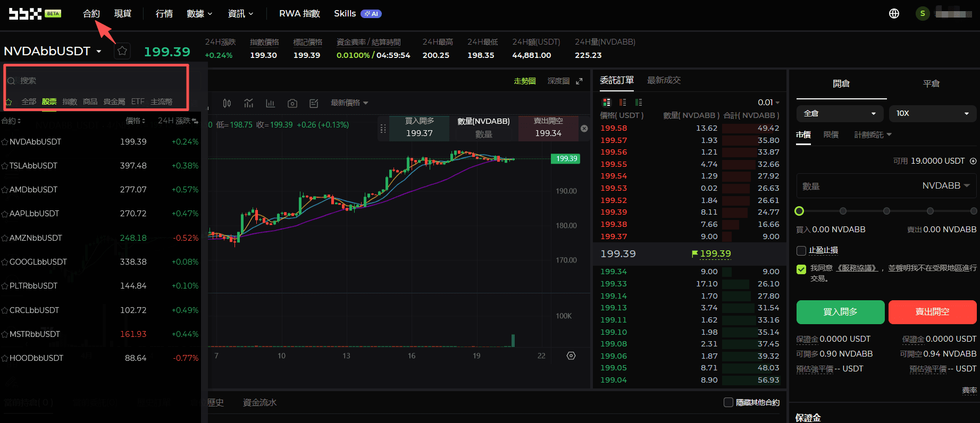Open the 資訊 menu dropdown
980x423 pixels.
coord(241,14)
